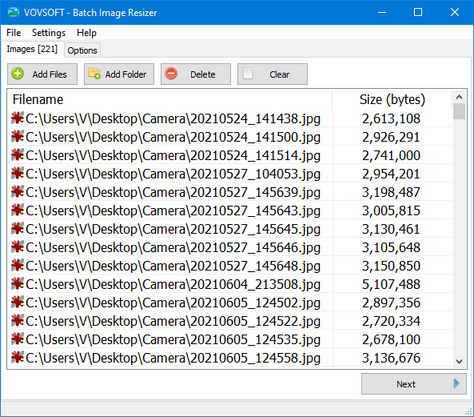Screen dimensions: 474x417
Task: Click the scrollbar up arrow
Action: pos(459,97)
